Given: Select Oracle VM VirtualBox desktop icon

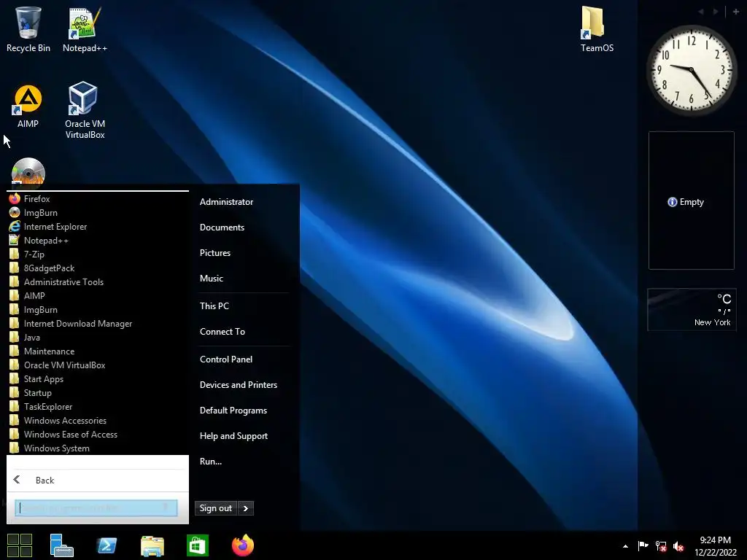Looking at the screenshot, I should (x=85, y=110).
